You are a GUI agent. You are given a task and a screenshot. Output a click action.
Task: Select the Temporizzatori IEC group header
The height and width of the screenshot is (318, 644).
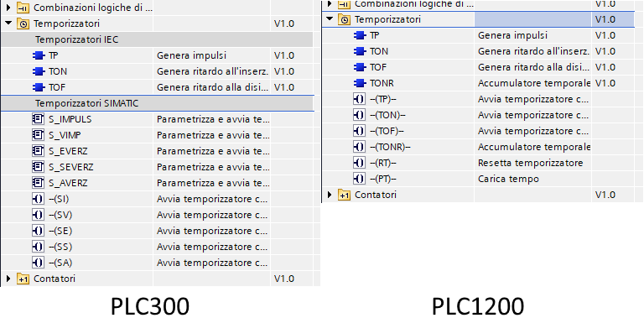click(x=157, y=39)
